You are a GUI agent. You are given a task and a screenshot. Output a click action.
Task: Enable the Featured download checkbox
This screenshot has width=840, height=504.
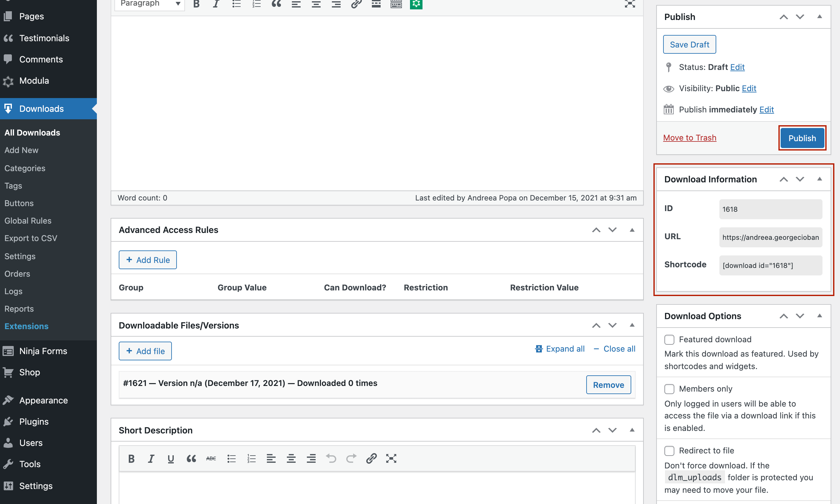pos(669,339)
